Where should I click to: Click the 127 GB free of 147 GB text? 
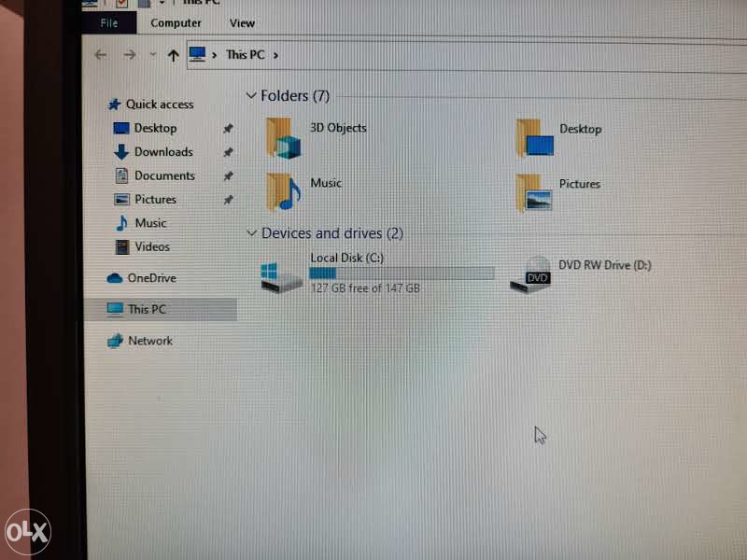pos(365,288)
